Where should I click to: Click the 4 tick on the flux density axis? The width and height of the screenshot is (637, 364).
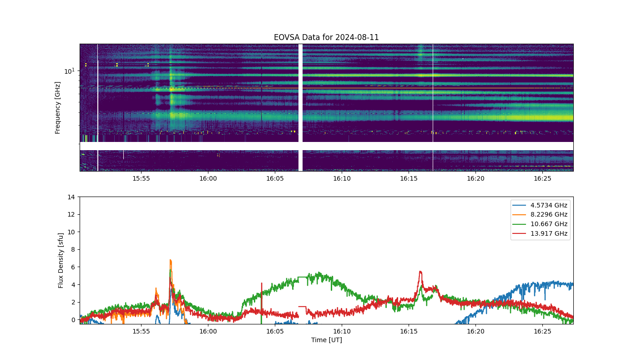point(73,285)
